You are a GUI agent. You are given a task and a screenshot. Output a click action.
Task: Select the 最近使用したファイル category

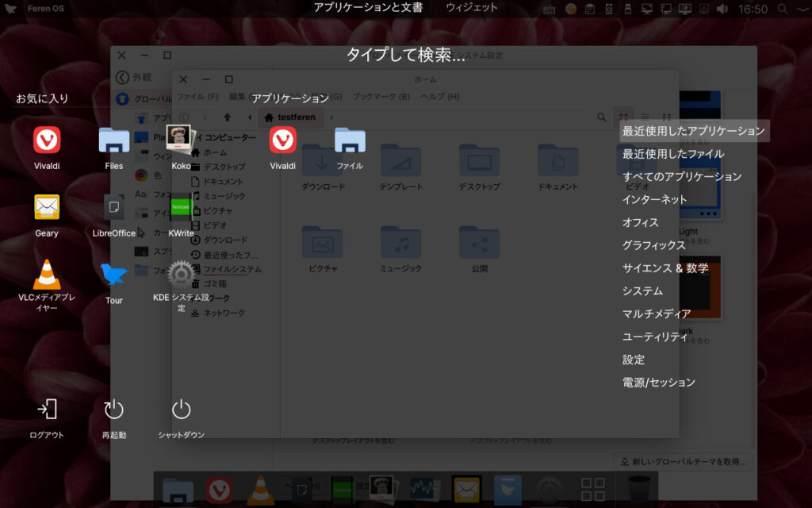click(x=673, y=154)
